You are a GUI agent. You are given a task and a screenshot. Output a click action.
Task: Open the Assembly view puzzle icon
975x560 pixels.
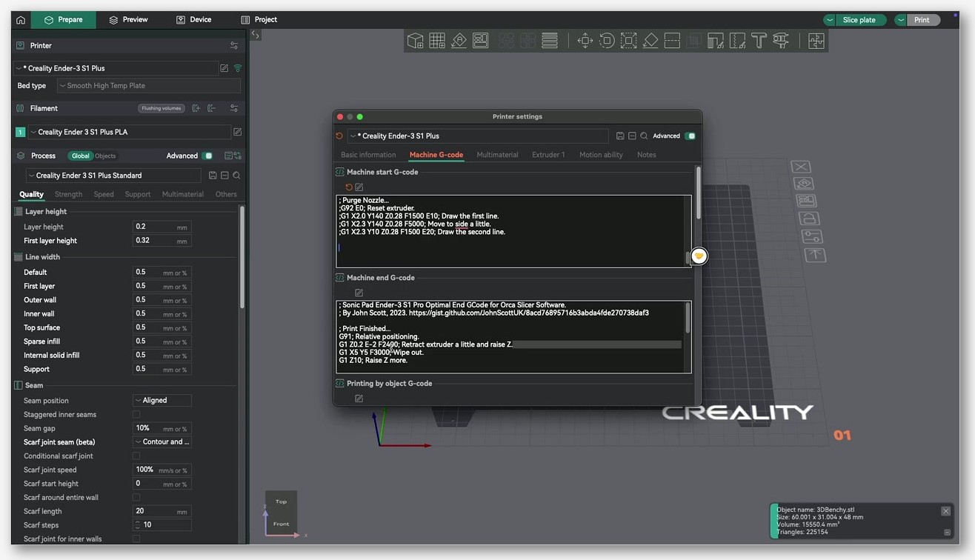pyautogui.click(x=816, y=41)
